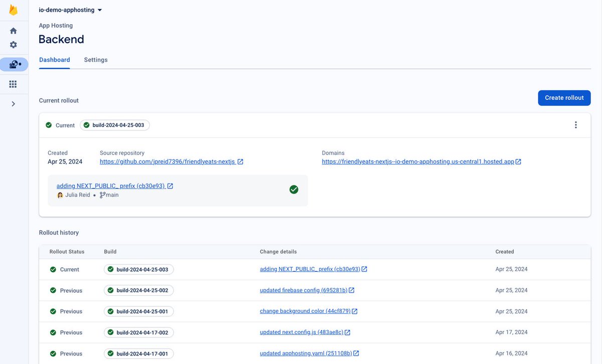Switch to the Settings tab

[96, 59]
